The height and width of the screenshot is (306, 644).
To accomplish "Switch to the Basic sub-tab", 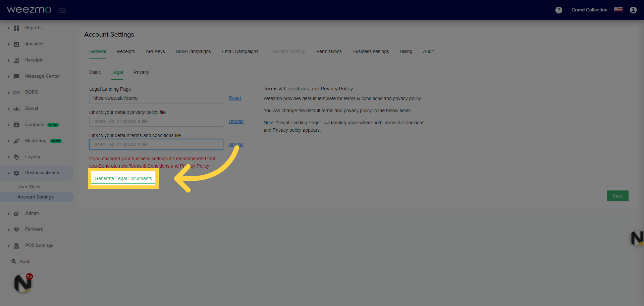I will [x=95, y=72].
